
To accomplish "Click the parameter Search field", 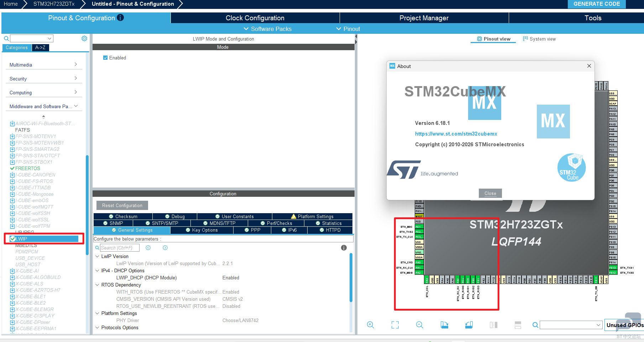I will tap(120, 248).
